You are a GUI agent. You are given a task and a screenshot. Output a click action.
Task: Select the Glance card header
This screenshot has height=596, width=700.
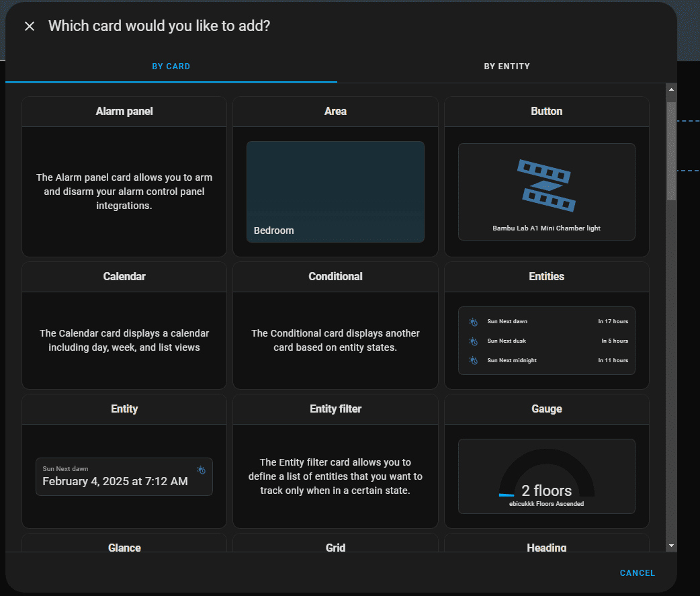pyautogui.click(x=124, y=547)
